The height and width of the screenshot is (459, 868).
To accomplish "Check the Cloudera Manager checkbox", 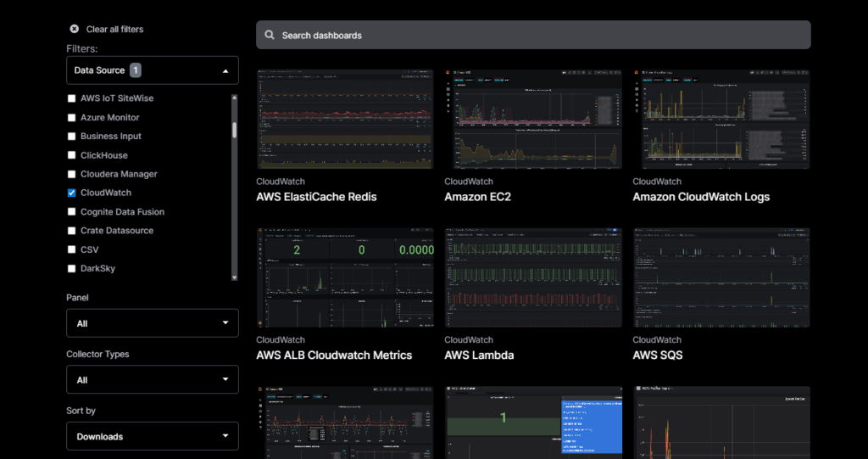I will pos(71,174).
